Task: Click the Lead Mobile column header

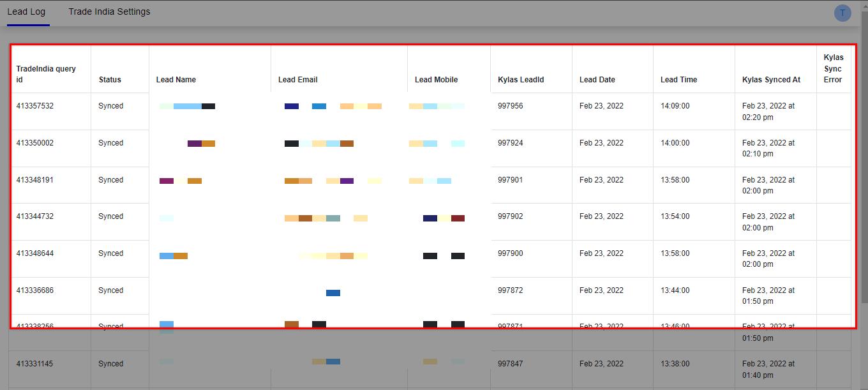Action: click(436, 80)
